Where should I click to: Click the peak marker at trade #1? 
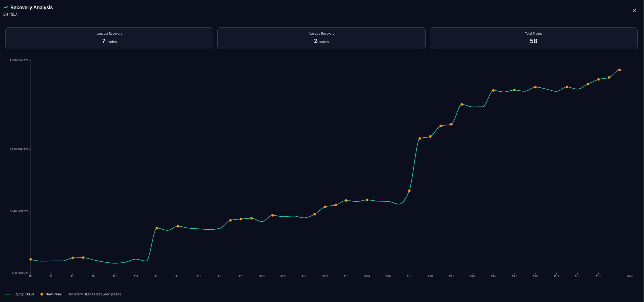[x=31, y=259]
